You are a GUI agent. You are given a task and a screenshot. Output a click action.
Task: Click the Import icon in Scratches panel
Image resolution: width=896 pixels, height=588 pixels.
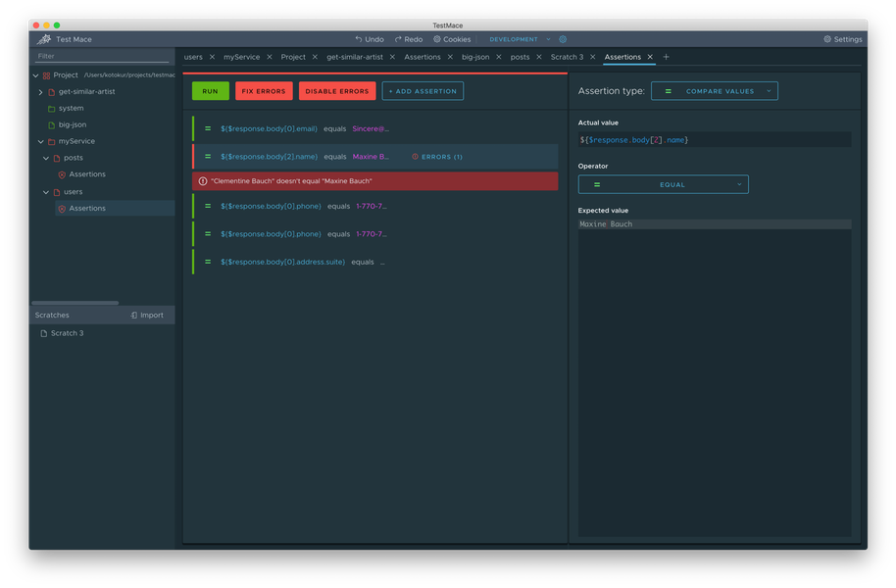pos(134,316)
